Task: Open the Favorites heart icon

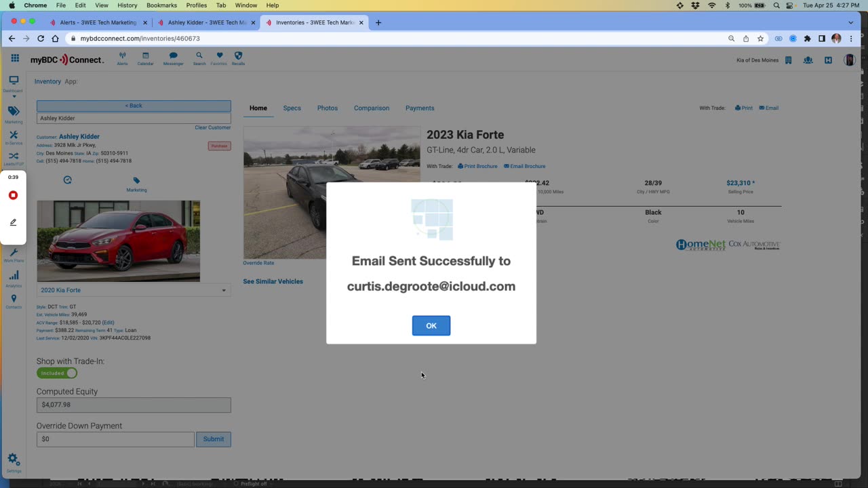Action: (219, 58)
